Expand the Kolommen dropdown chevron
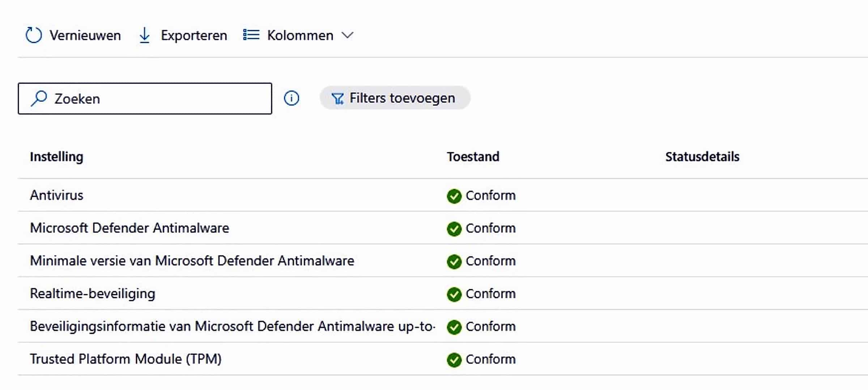The image size is (868, 390). click(348, 35)
